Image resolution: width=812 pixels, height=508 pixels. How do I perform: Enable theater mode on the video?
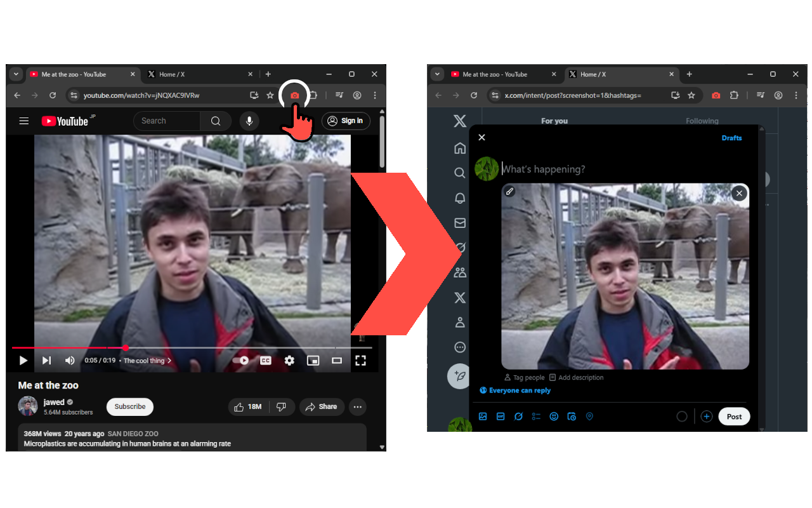click(x=337, y=361)
